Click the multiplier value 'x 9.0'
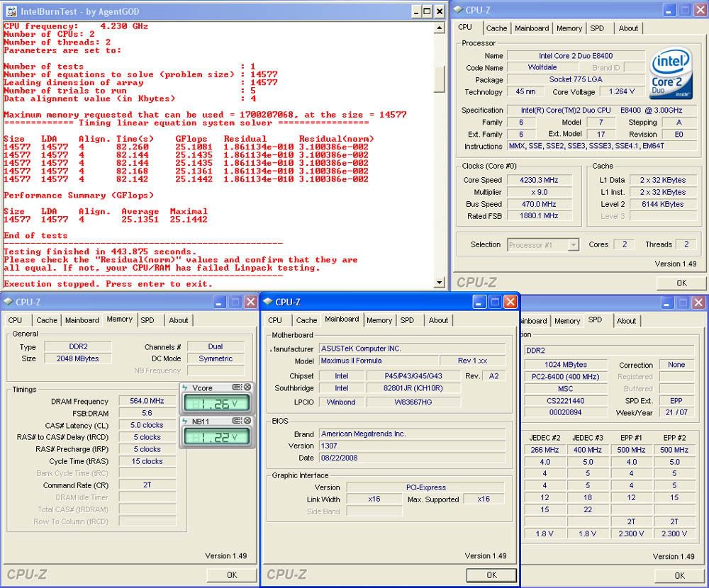This screenshot has height=588, width=709. point(539,192)
